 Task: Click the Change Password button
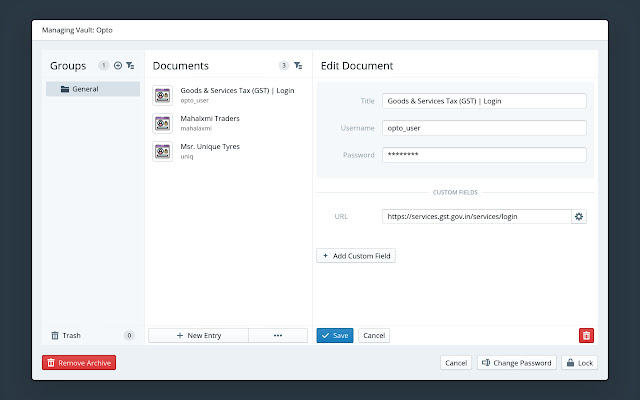click(515, 363)
